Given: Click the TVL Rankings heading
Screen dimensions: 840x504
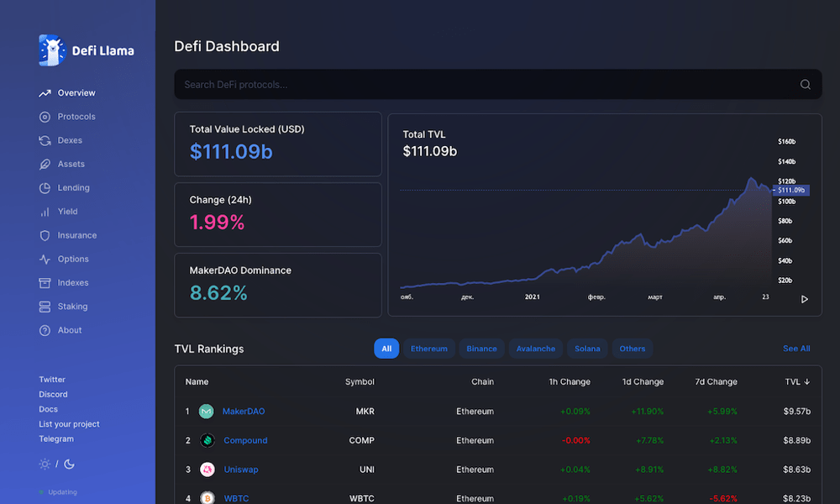Looking at the screenshot, I should pyautogui.click(x=209, y=349).
